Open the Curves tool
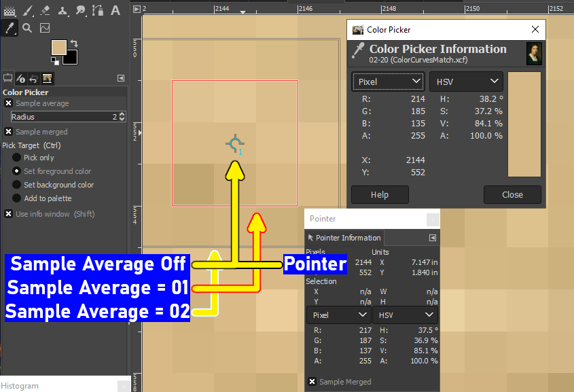This screenshot has height=392, width=574. (45, 28)
